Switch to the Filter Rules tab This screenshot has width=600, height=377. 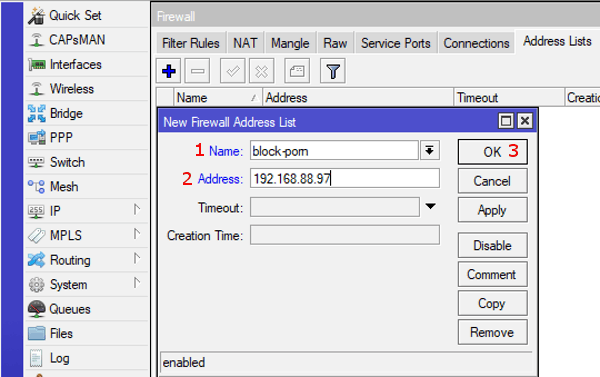tap(191, 43)
